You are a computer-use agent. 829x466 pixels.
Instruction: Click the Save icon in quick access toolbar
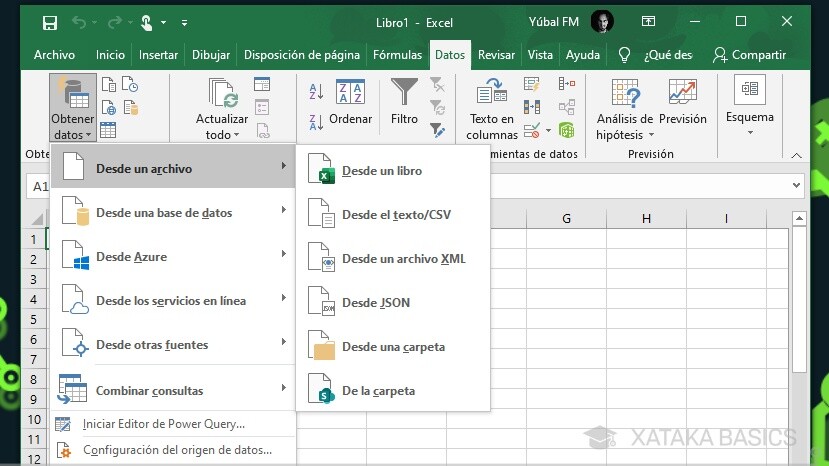click(50, 23)
